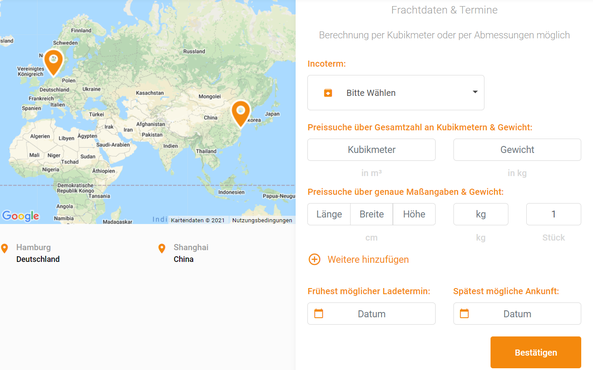Click the Shanghai map pin marker
Screen dimensions: 593x370
click(x=241, y=113)
